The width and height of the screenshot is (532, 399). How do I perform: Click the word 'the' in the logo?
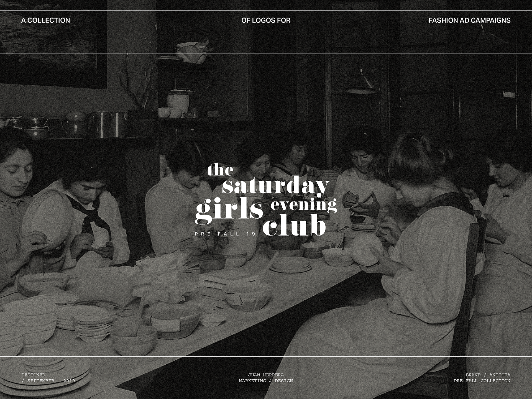coord(221,169)
